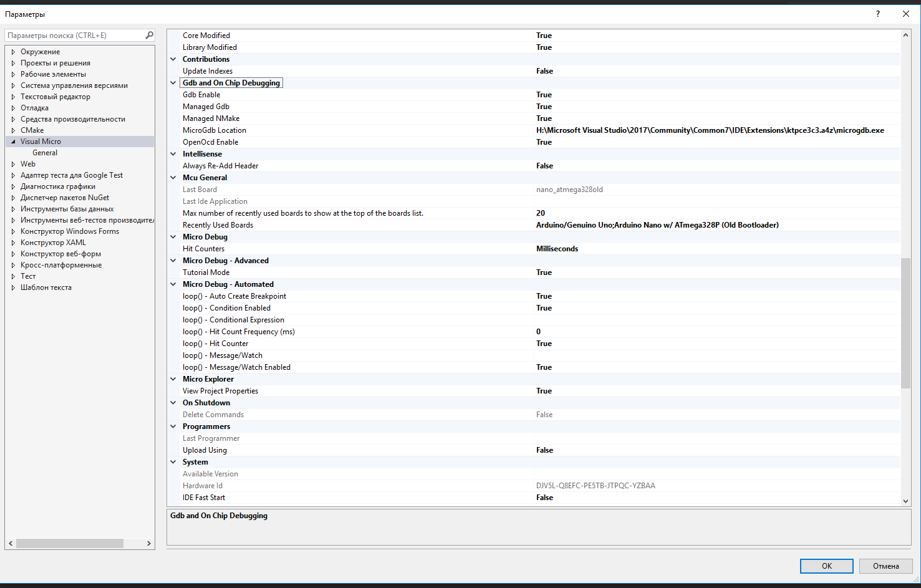This screenshot has height=588, width=921.
Task: Collapse the Intellisense property group
Action: pos(173,154)
